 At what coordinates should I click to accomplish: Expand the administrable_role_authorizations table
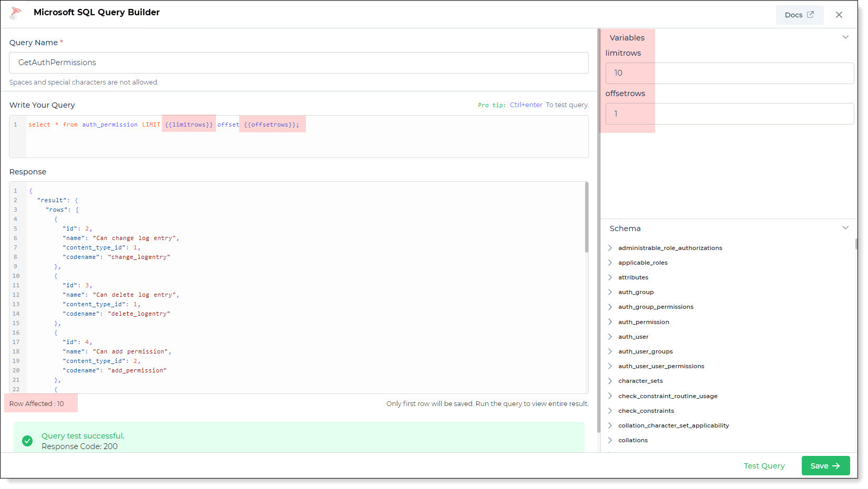click(610, 248)
